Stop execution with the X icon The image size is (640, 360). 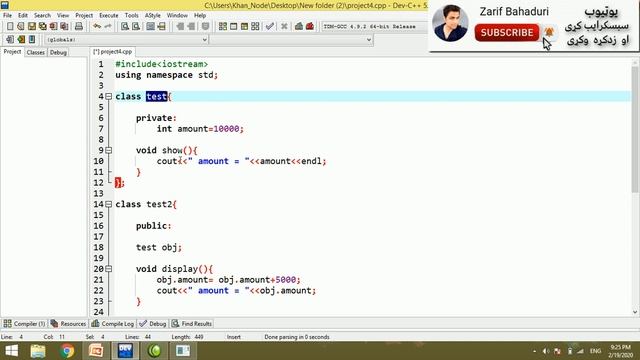tap(284, 27)
